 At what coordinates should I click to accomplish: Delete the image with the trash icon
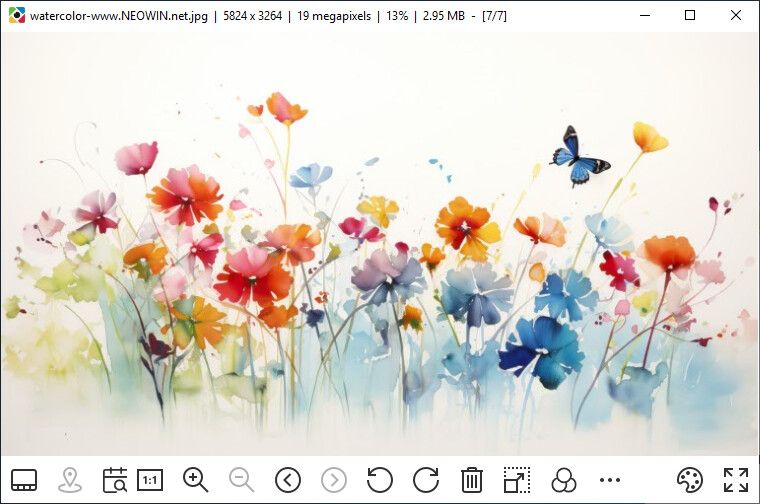pos(472,480)
